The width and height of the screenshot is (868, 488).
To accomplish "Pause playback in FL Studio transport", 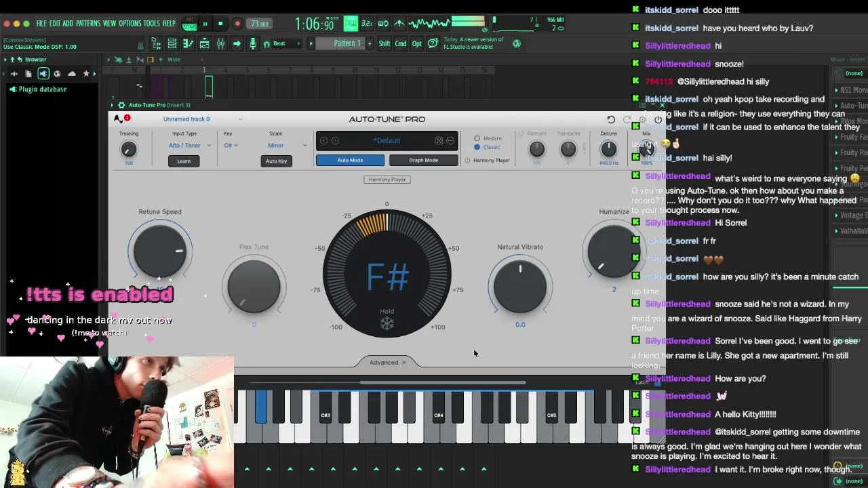I will coord(205,24).
